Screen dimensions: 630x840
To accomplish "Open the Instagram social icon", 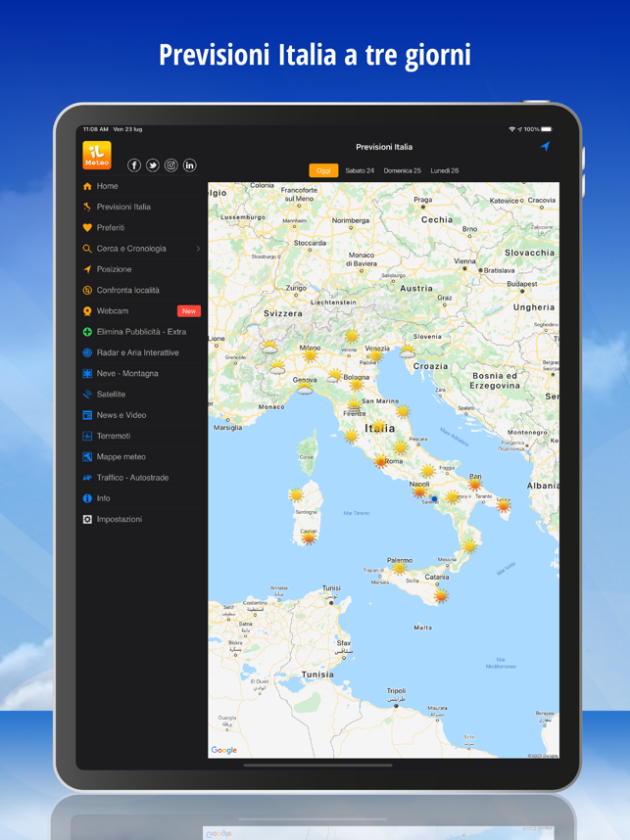I will click(171, 165).
